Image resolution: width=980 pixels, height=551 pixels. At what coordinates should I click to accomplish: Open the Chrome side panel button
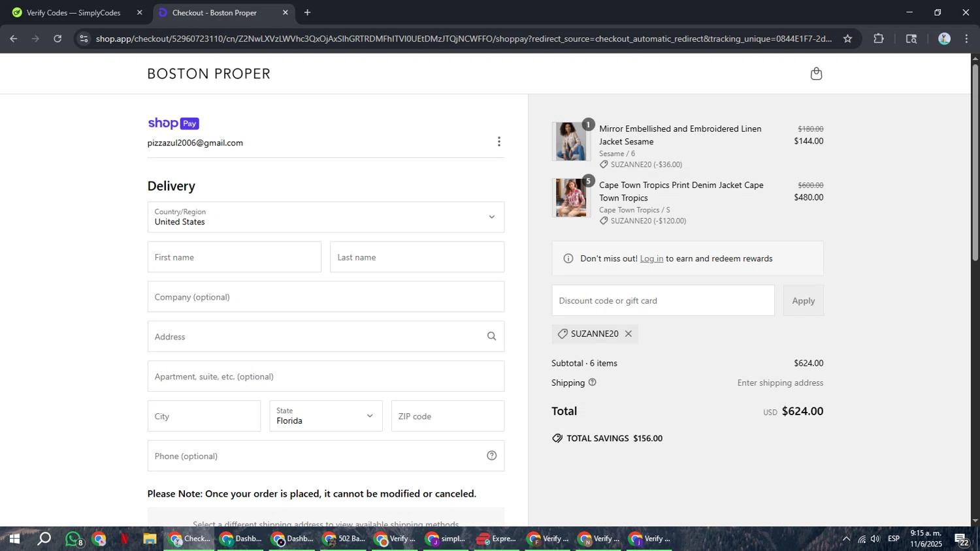point(911,39)
